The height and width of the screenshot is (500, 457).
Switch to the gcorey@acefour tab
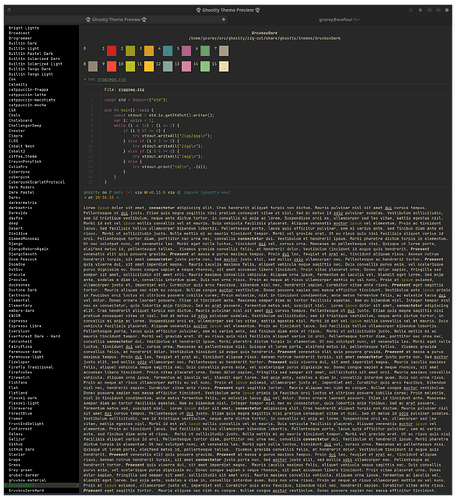coord(339,20)
